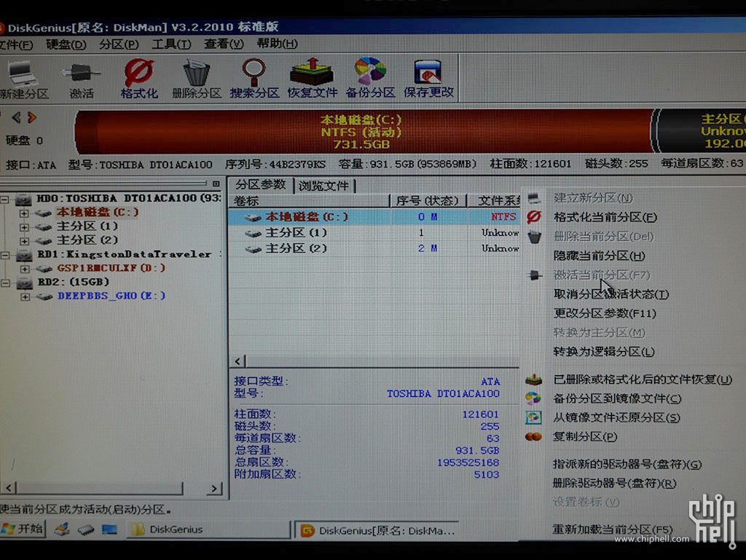Click the DiskGenius taskbar window icon

(x=307, y=531)
